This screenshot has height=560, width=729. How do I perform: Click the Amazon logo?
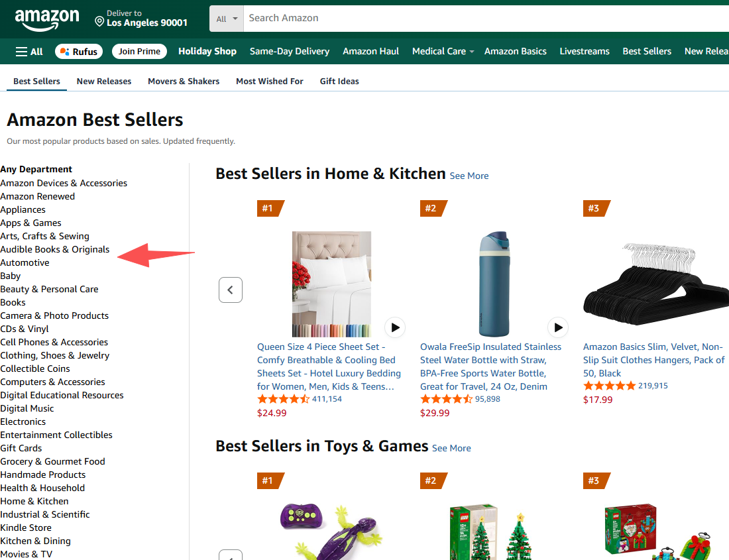46,19
